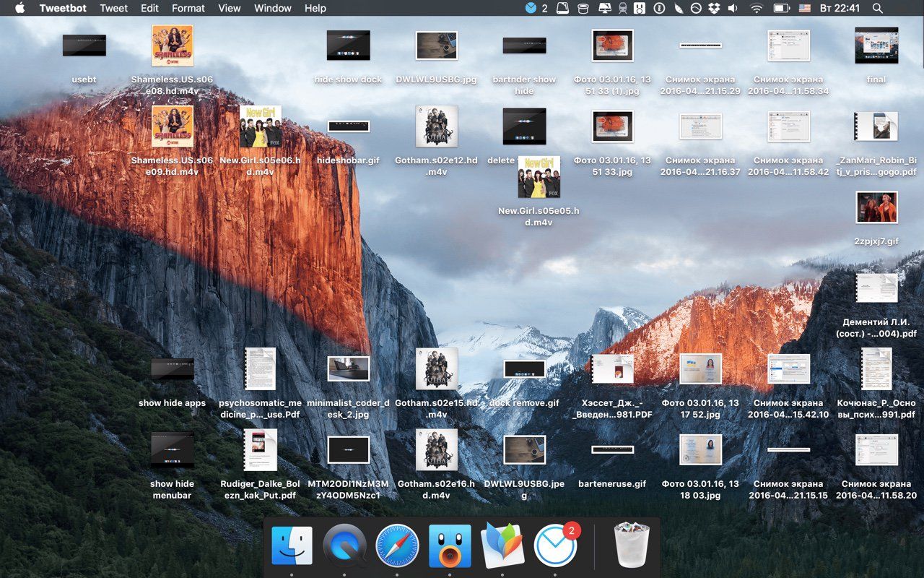Select New.Girl.s05e06.hd.m4v video file
The image size is (924, 578).
[261, 126]
